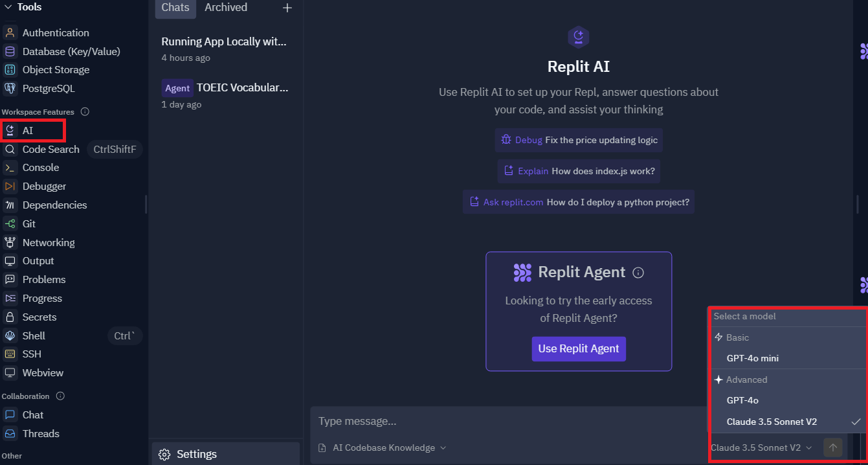Open the SSH tool
The height and width of the screenshot is (465, 868).
[31, 354]
